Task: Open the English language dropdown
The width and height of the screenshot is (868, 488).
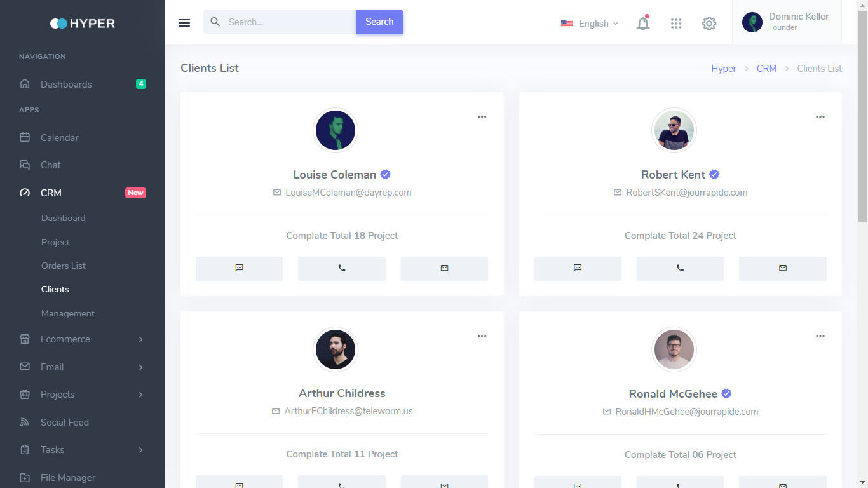Action: (x=590, y=24)
